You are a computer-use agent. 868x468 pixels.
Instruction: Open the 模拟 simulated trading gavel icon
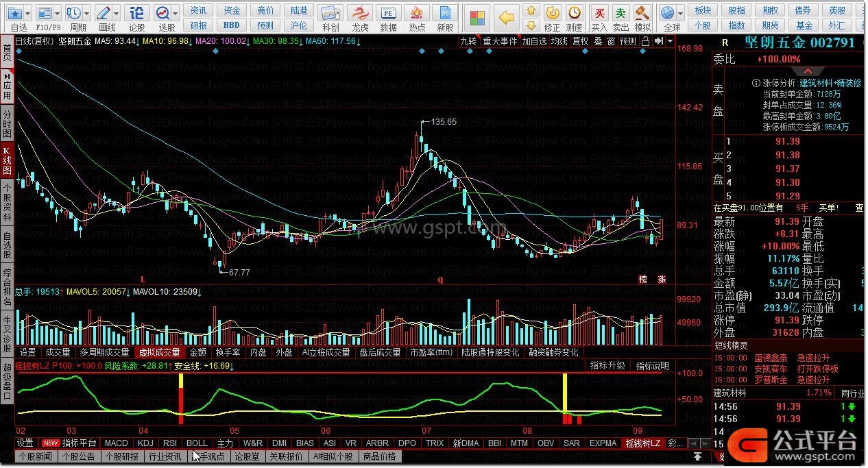coord(642,13)
